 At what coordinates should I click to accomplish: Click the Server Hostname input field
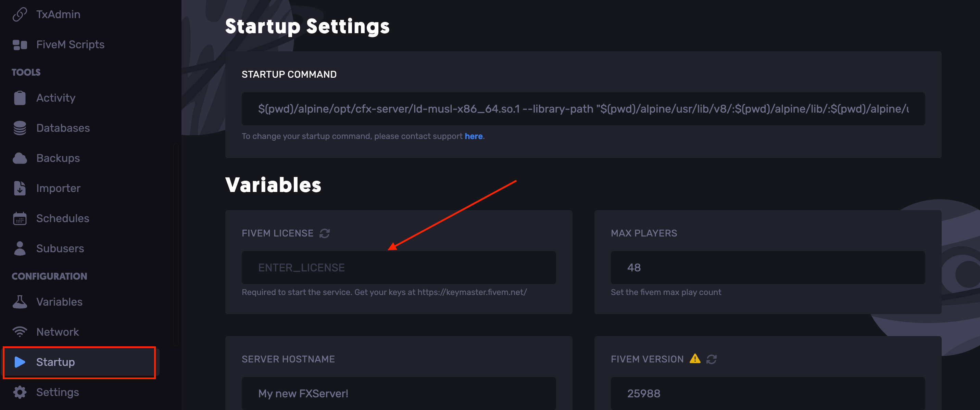click(x=398, y=393)
